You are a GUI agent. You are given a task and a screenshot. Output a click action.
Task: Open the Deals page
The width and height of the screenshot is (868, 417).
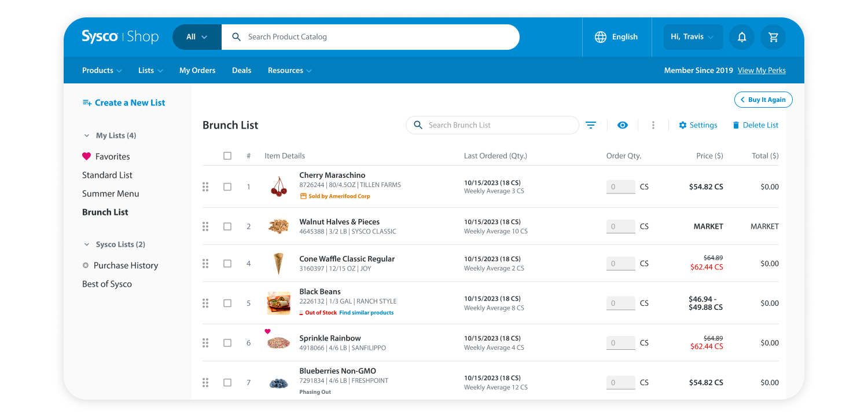tap(242, 70)
